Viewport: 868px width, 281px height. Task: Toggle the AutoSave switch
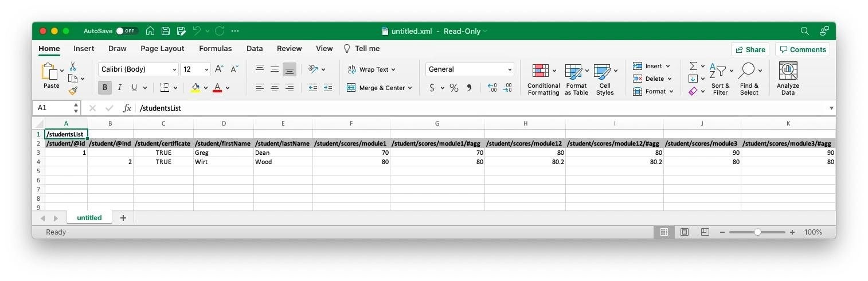point(126,31)
